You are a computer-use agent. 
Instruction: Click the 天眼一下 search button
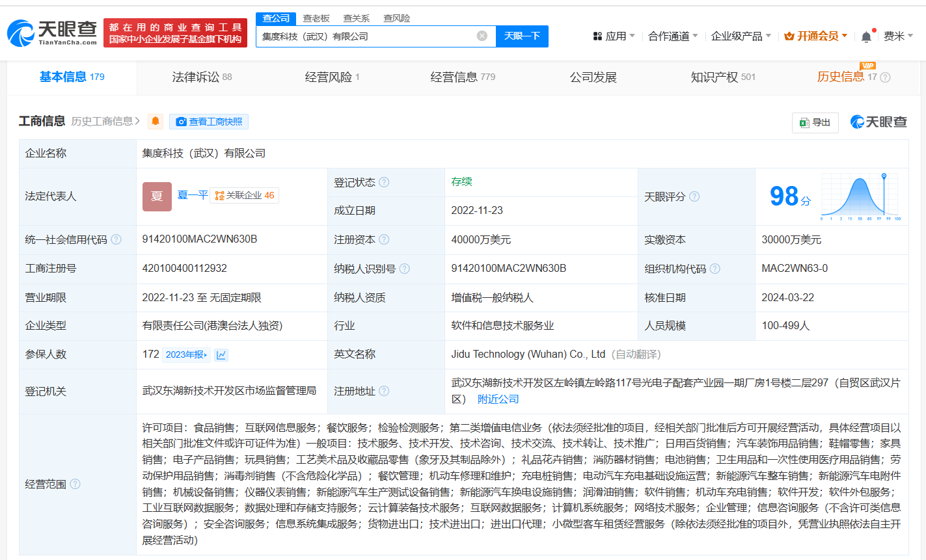[522, 36]
